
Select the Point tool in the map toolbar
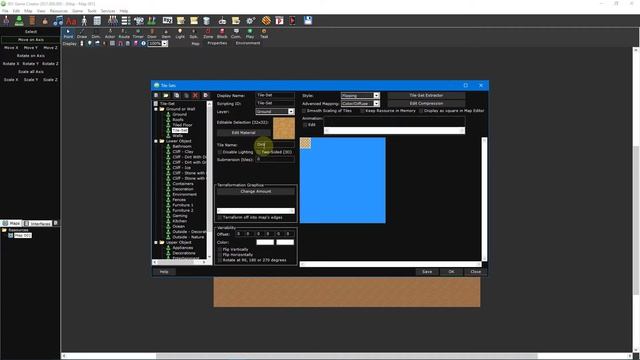point(68,33)
